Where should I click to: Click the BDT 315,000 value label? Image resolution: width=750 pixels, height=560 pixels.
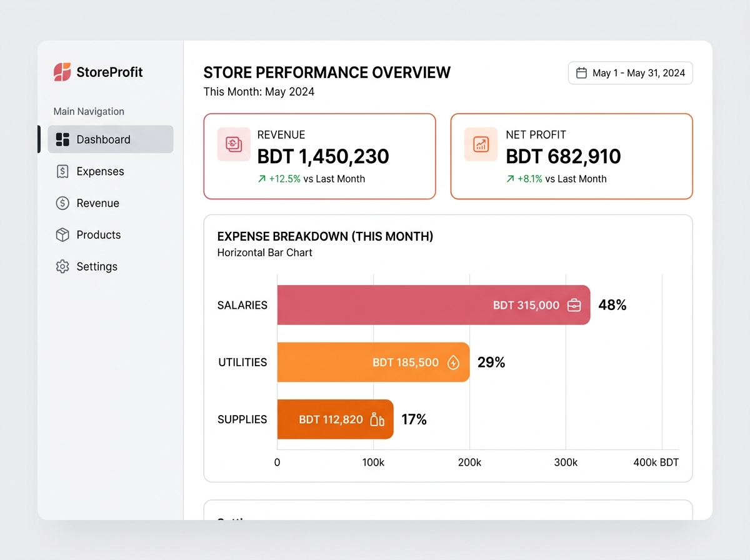click(526, 305)
